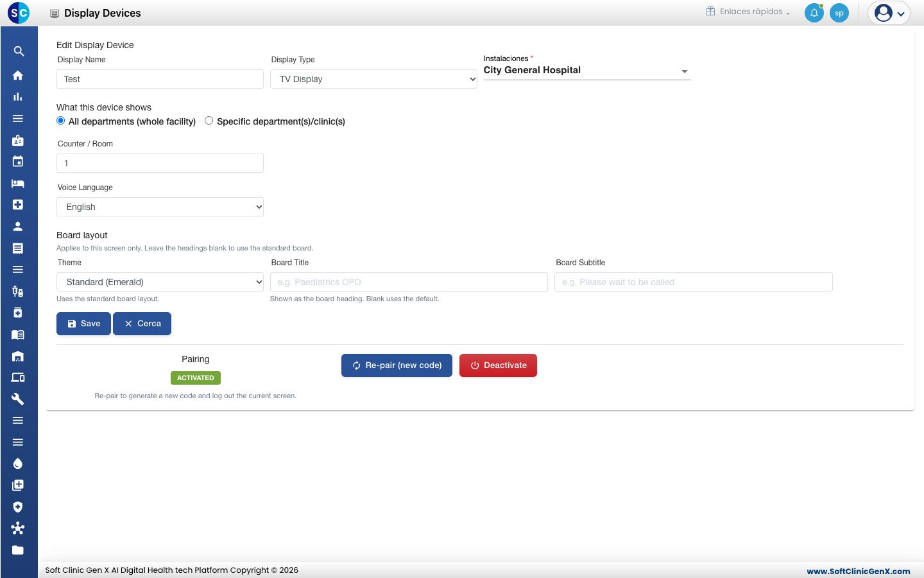Open the www.SoftClinicGenX.com footer link
Viewport: 924px width, 578px height.
[859, 571]
